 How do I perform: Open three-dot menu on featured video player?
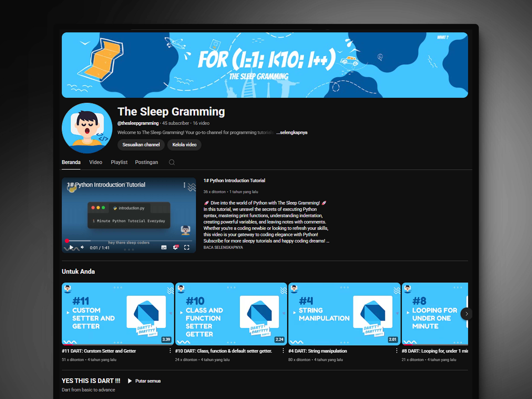[x=185, y=185]
